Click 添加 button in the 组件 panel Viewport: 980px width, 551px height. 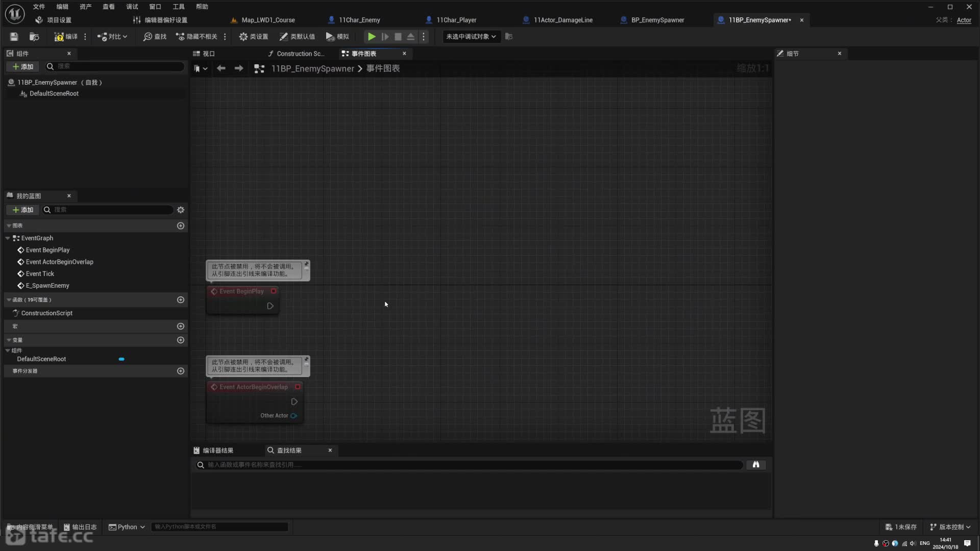coord(22,67)
